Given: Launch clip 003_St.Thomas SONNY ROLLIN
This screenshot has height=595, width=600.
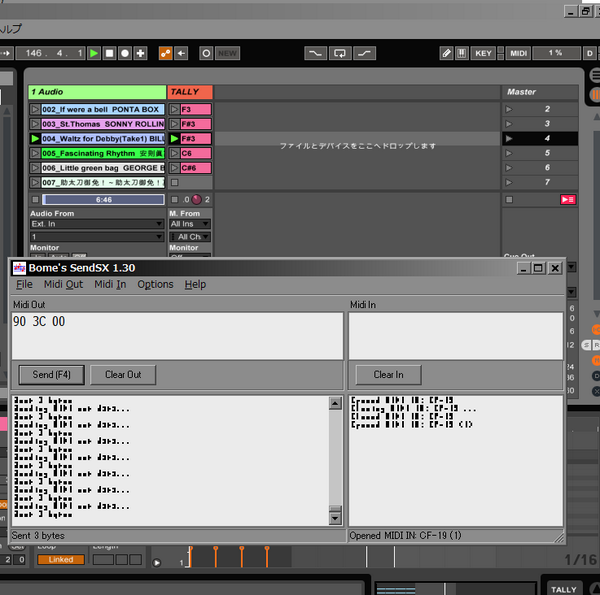Looking at the screenshot, I should pyautogui.click(x=35, y=124).
